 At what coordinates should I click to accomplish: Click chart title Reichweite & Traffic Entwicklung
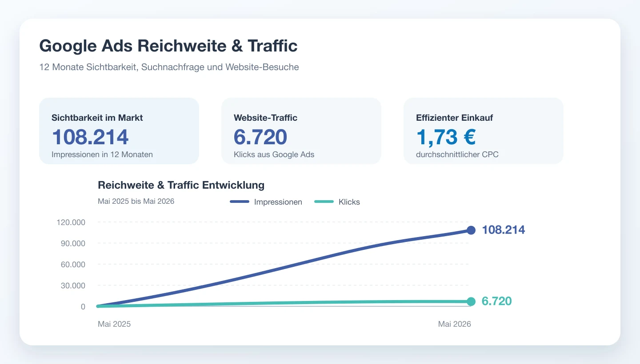click(181, 185)
